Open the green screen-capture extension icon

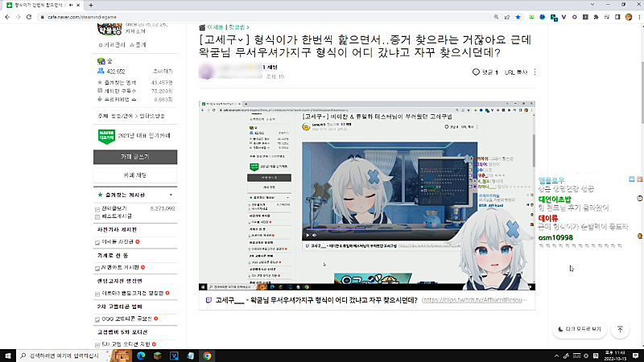coord(531,17)
